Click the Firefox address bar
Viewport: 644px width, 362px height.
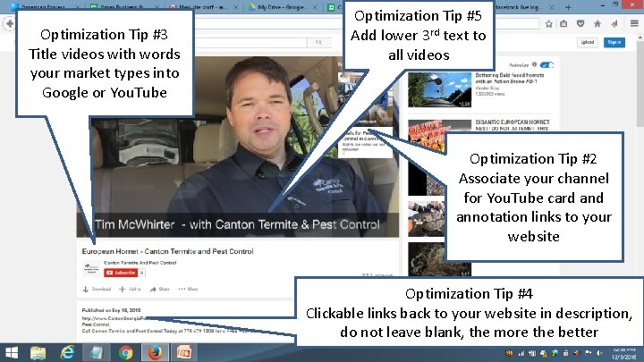pos(366,24)
